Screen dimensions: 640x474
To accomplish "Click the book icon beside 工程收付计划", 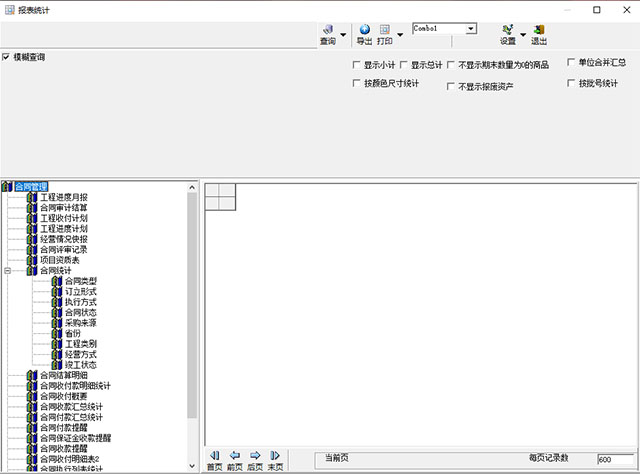I will tap(32, 218).
